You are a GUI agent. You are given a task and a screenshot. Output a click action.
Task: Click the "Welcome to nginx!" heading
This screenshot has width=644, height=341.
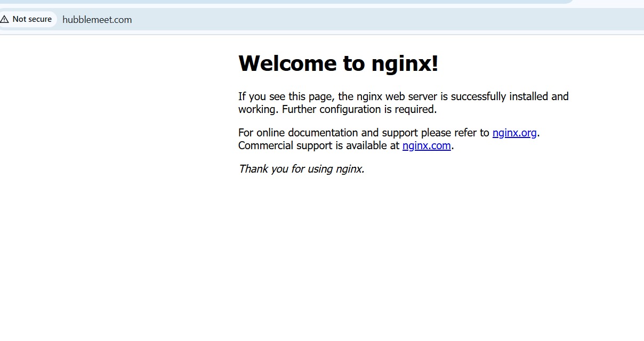(338, 63)
